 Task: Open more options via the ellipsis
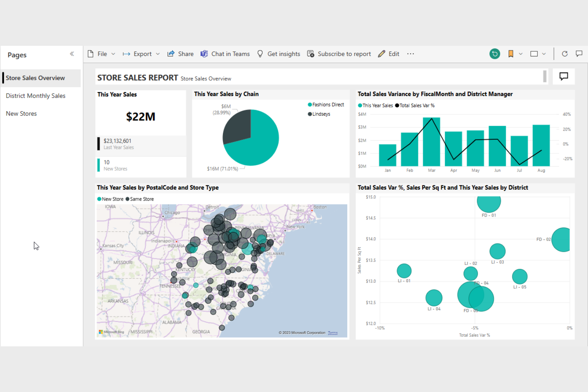410,54
